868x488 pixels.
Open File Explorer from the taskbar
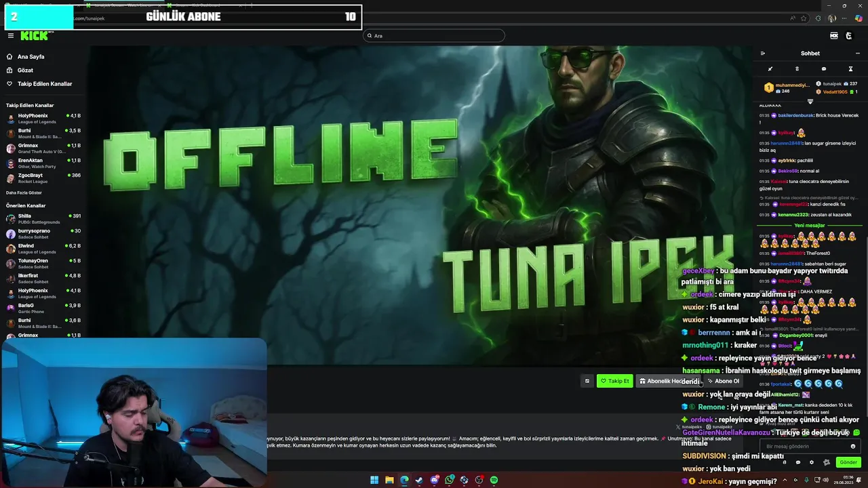tap(389, 480)
